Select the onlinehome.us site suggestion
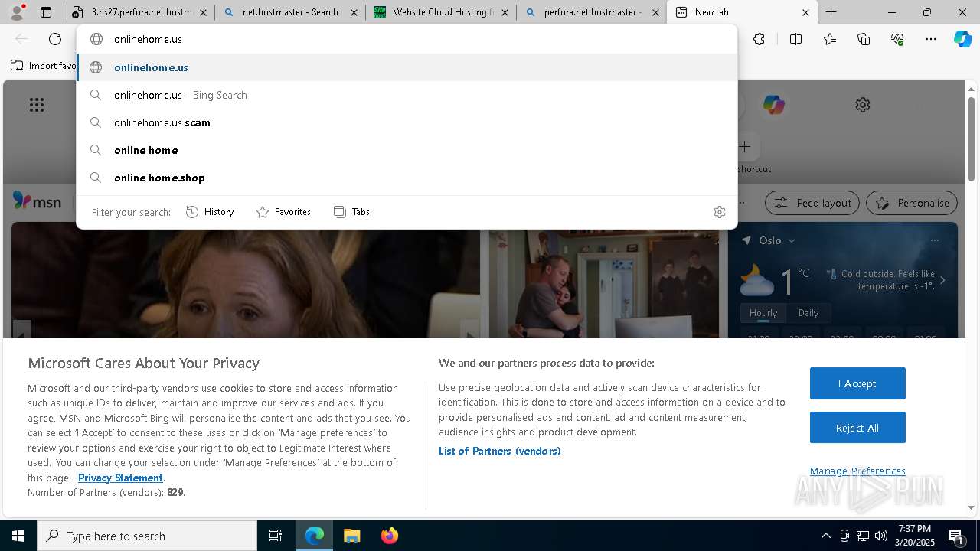Screen dimensions: 980x551 pos(407,67)
